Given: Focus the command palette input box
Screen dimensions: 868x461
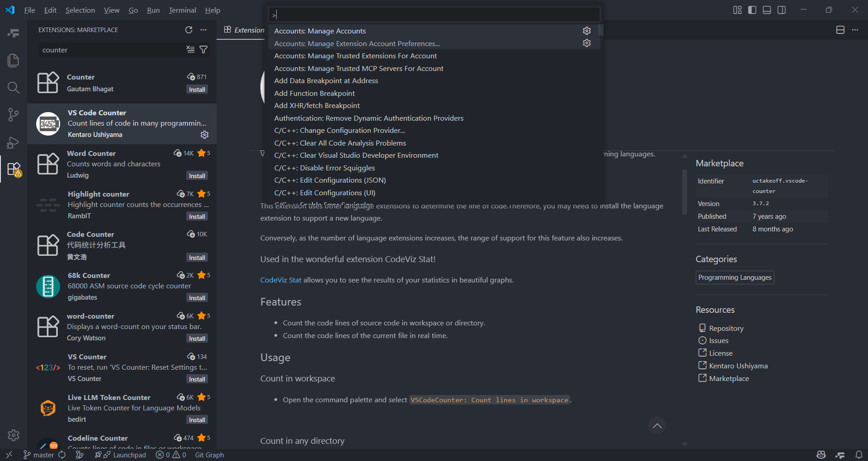Looking at the screenshot, I should [434, 15].
